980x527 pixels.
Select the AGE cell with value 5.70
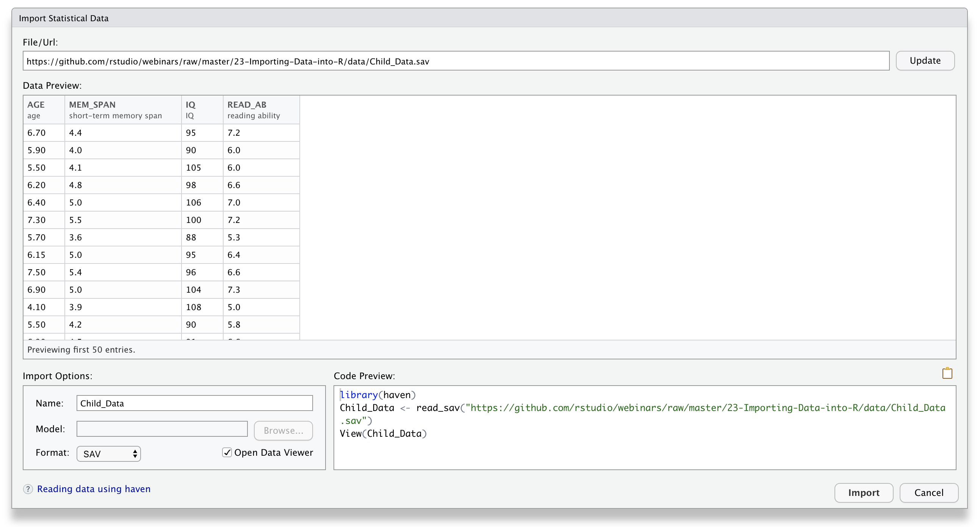(x=44, y=238)
